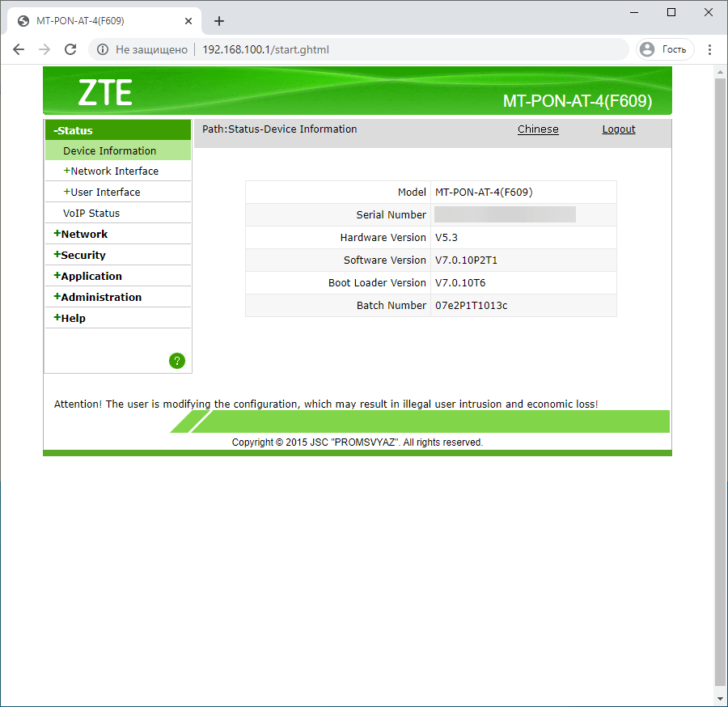Image resolution: width=728 pixels, height=707 pixels.
Task: Click the 'Не защищено' site info icon
Action: tap(101, 49)
